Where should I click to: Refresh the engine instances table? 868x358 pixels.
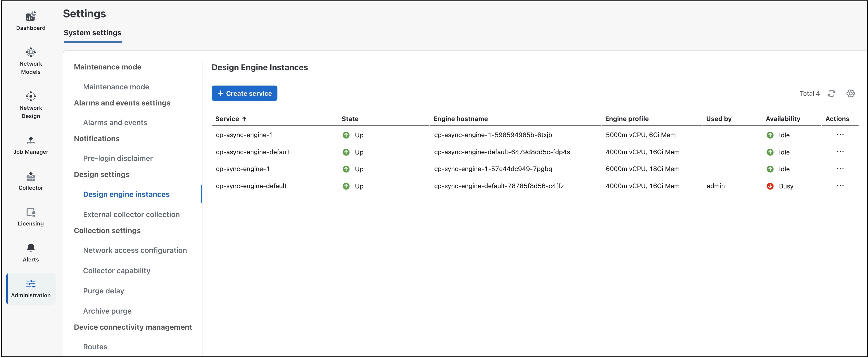[x=831, y=93]
